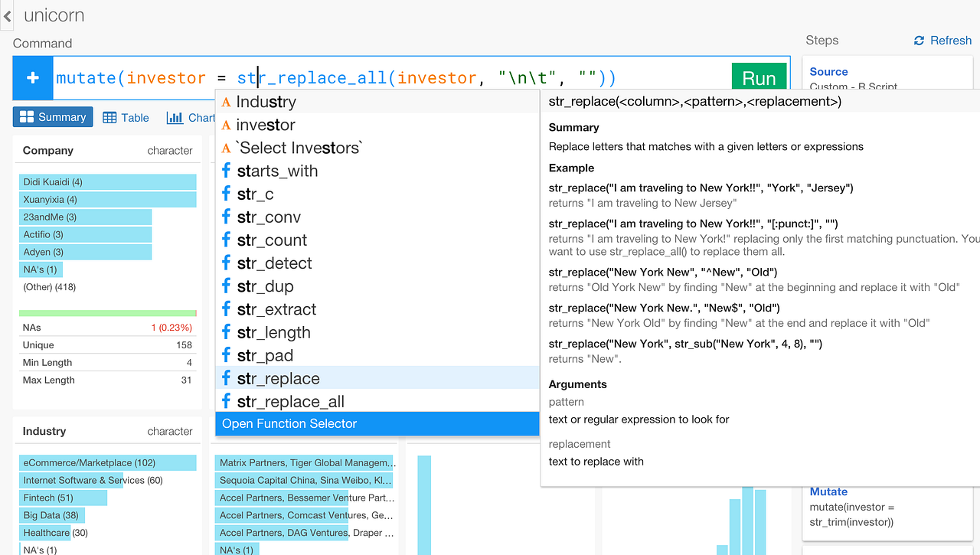Click the A column icon next to Industry

pyautogui.click(x=227, y=101)
